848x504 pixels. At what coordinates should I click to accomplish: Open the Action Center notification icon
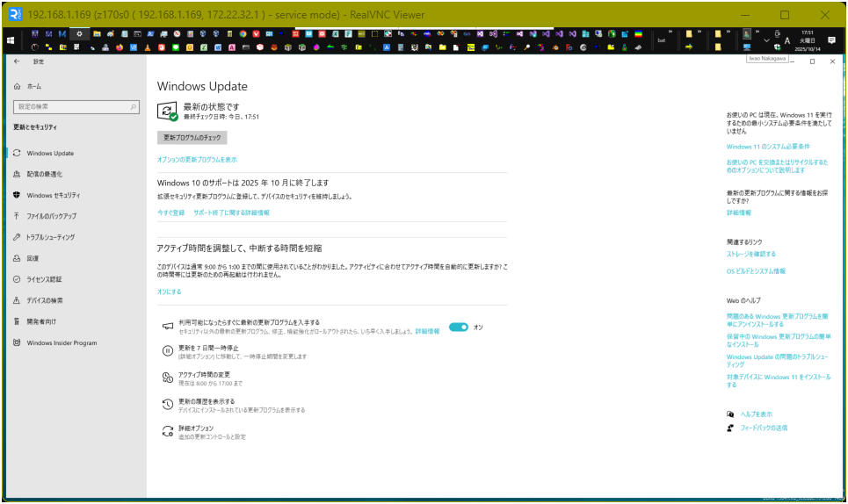tap(832, 40)
